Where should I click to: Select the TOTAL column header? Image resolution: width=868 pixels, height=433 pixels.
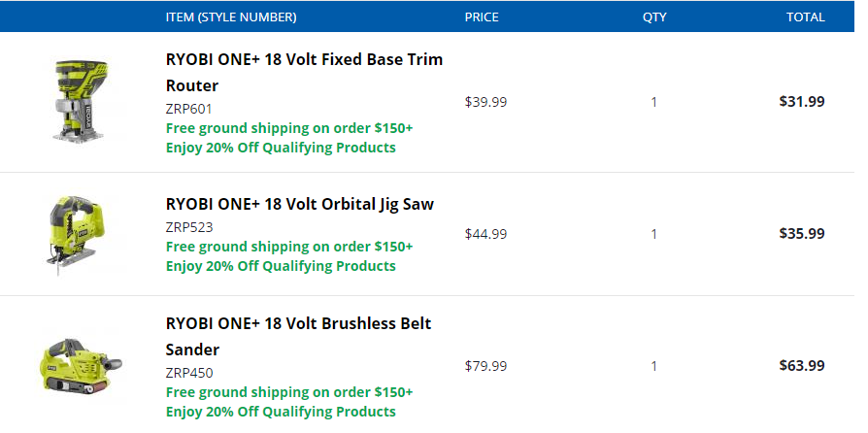(806, 17)
